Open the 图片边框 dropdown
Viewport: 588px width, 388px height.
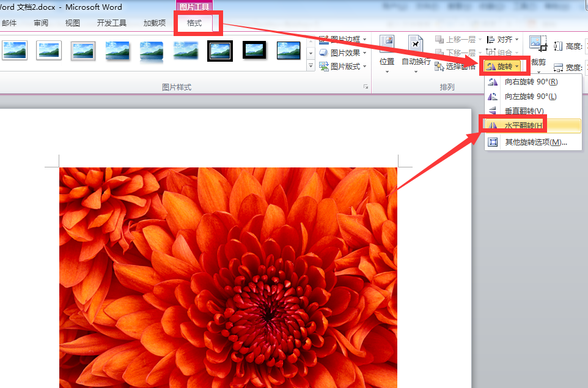click(343, 39)
